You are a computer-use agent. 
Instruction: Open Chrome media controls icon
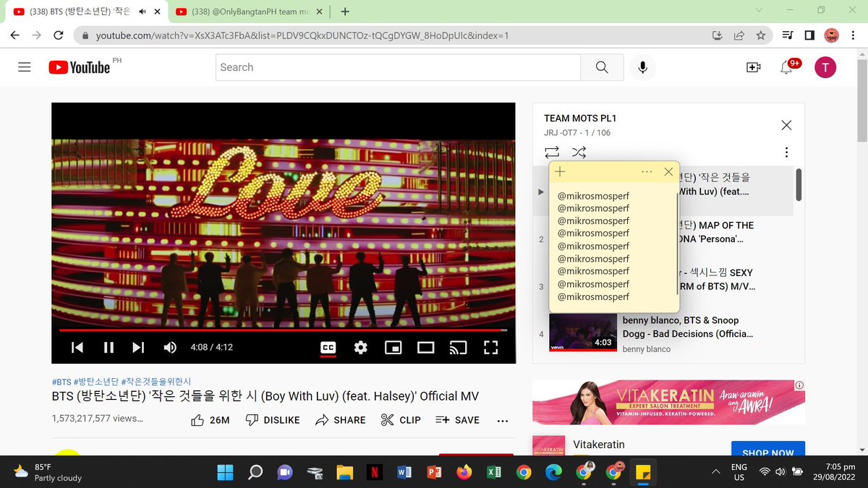[x=788, y=35]
